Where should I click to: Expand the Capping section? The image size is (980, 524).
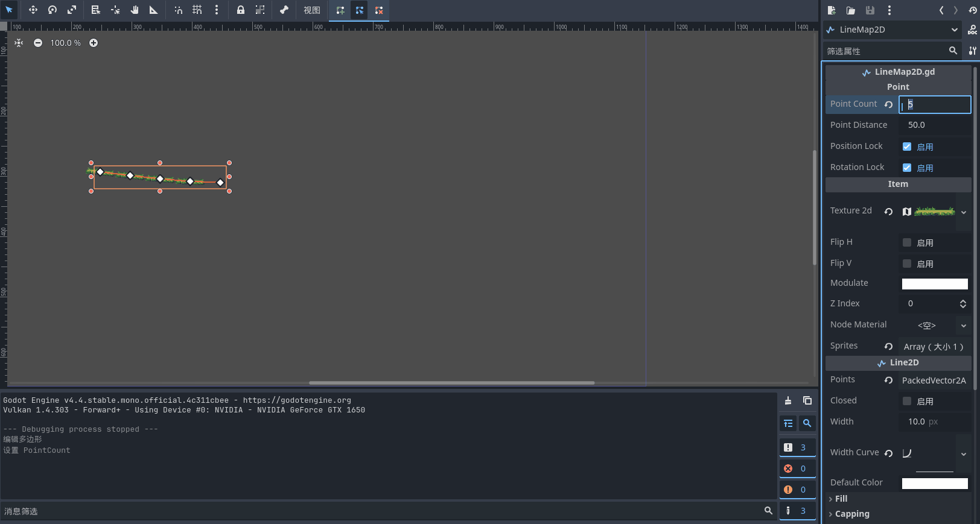[852, 514]
